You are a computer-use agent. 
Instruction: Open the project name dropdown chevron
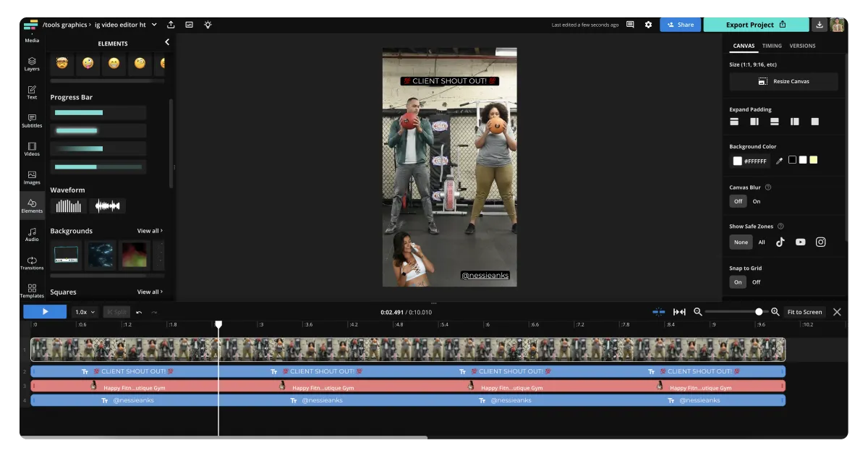tap(153, 25)
